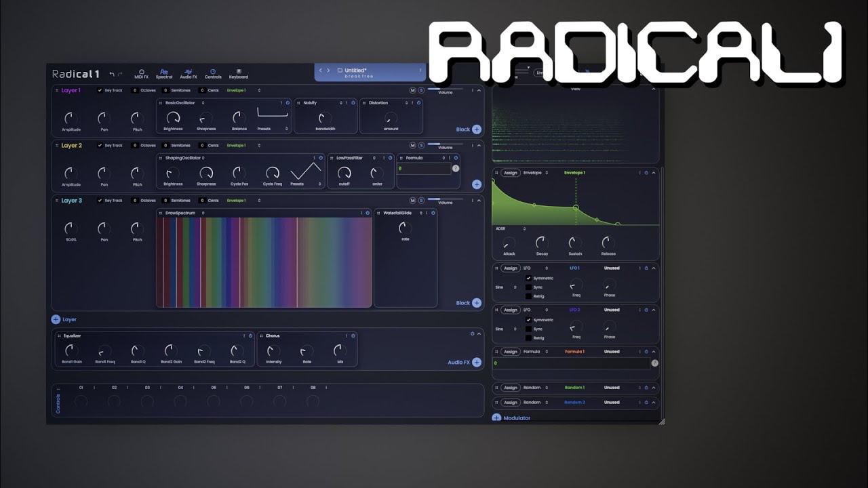868x488 pixels.
Task: Open Layer 1 Envelope 1 selector
Action: click(243, 90)
